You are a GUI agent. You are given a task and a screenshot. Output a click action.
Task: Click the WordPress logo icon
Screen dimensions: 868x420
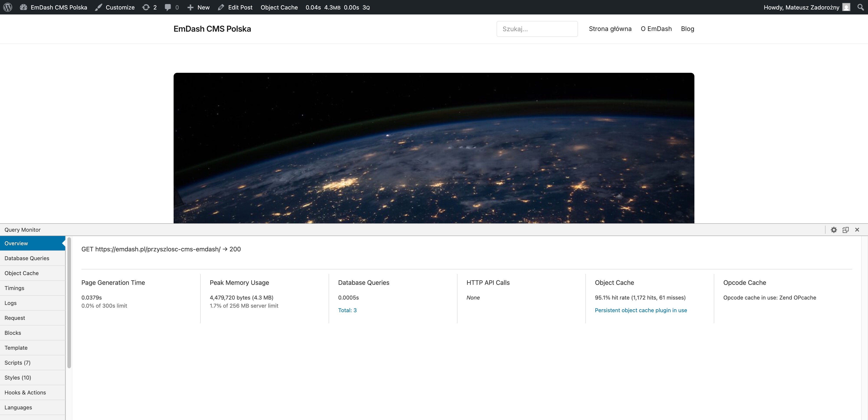pyautogui.click(x=8, y=7)
